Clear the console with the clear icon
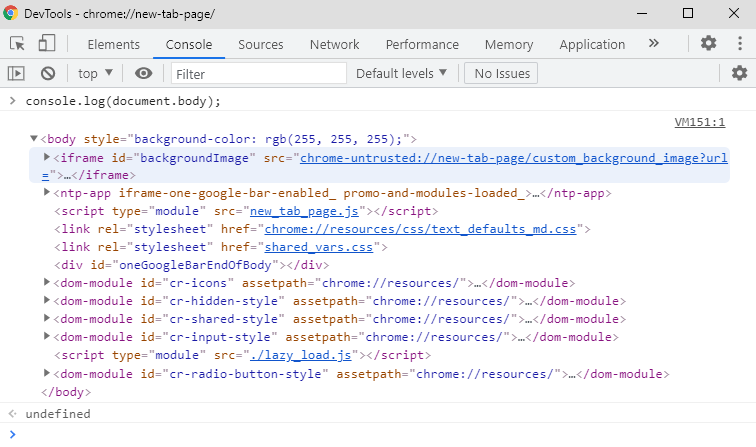The width and height of the screenshot is (756, 447). pyautogui.click(x=47, y=73)
